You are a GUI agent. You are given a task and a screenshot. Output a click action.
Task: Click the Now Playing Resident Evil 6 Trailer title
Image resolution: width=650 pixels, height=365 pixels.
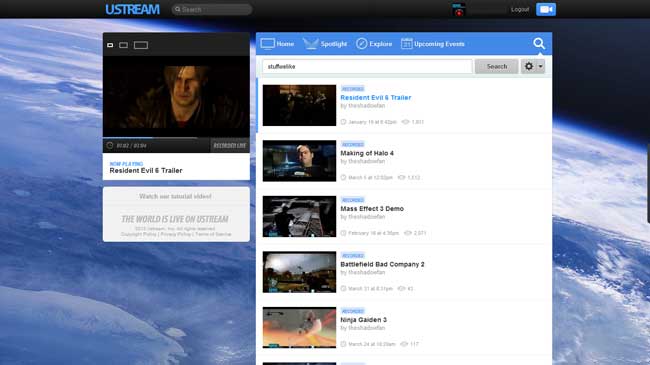(146, 170)
